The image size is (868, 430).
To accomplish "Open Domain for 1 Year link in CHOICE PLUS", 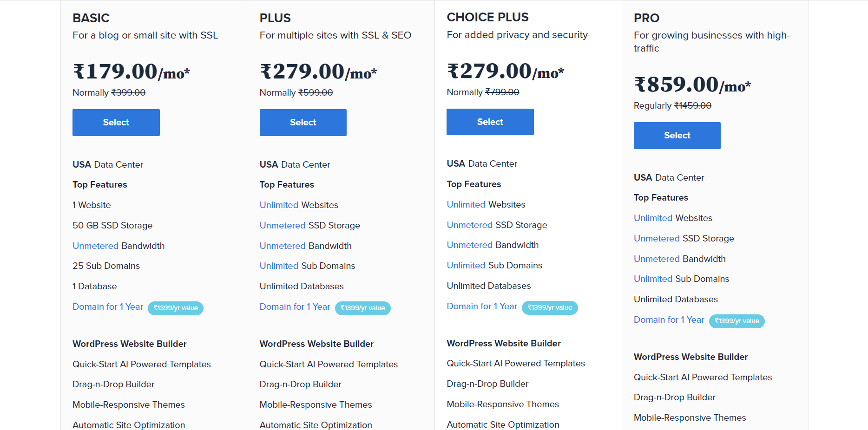I will click(x=482, y=306).
